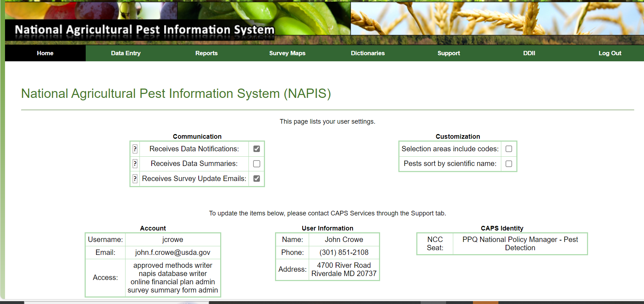Open the Survey Maps menu
644x304 pixels.
pyautogui.click(x=287, y=53)
